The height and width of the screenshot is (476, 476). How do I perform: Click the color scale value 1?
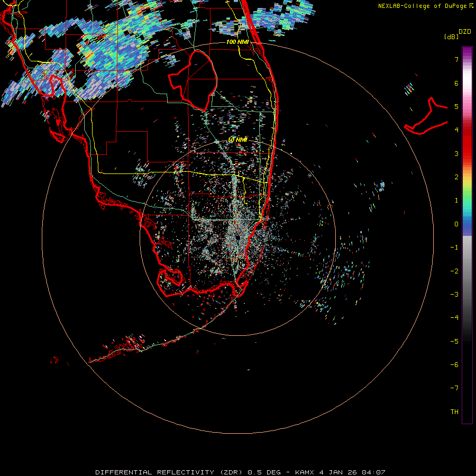[x=456, y=200]
